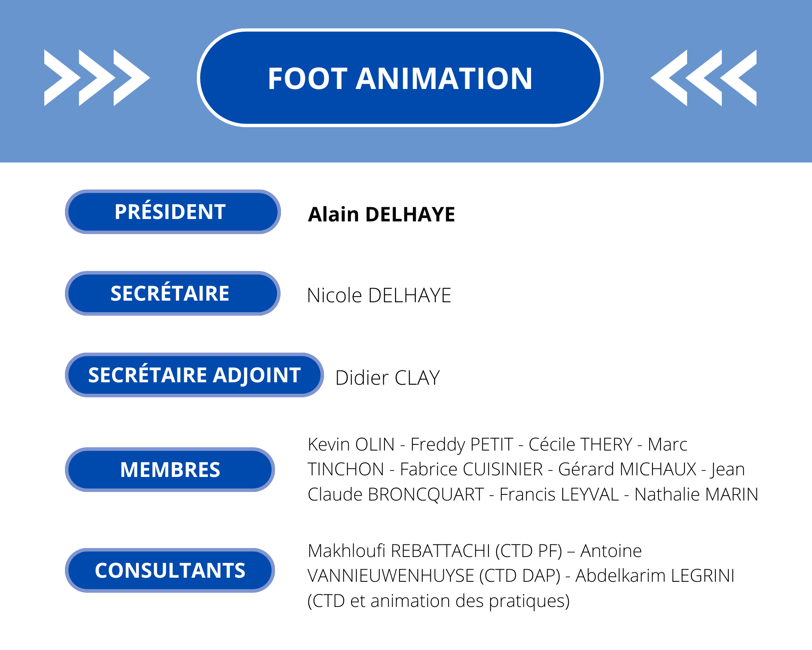Click Fabrice CUISINIER in members list
The height and width of the screenshot is (650, 812).
click(471, 469)
